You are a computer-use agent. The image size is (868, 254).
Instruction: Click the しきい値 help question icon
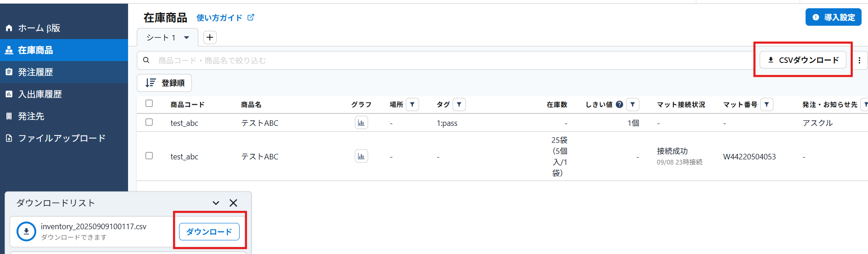click(x=619, y=104)
